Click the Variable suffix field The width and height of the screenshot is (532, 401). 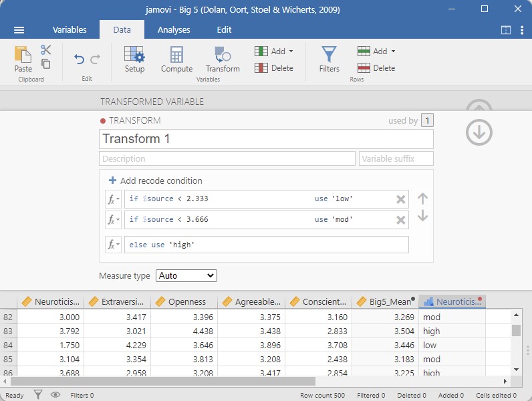pyautogui.click(x=396, y=158)
